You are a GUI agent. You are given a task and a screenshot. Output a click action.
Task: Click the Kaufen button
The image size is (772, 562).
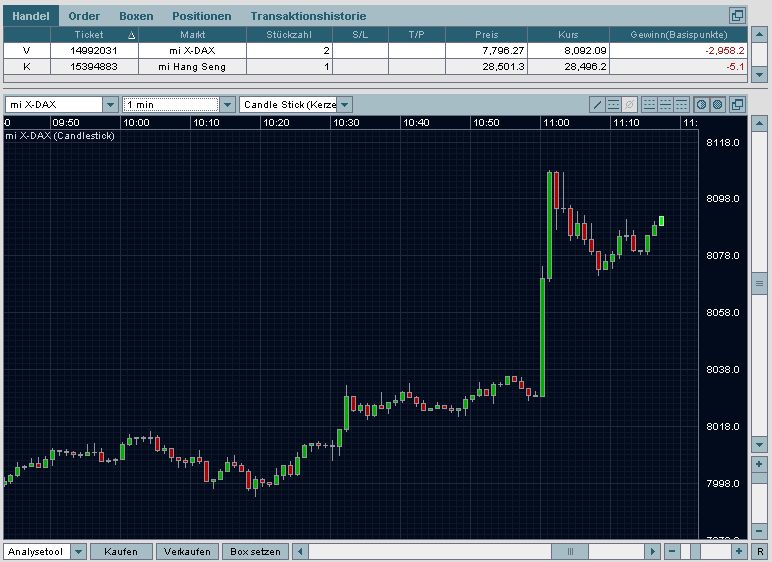tap(121, 552)
